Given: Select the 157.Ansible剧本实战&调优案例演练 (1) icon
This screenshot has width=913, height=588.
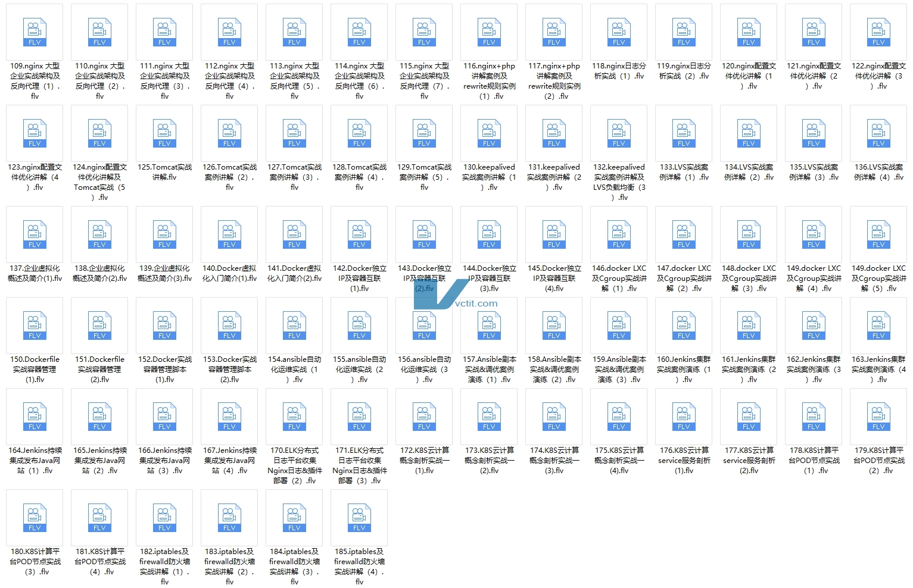Looking at the screenshot, I should [489, 326].
